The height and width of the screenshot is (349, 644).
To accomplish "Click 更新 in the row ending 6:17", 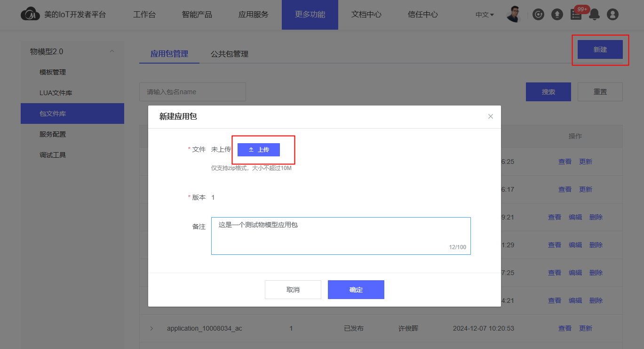I will 586,189.
